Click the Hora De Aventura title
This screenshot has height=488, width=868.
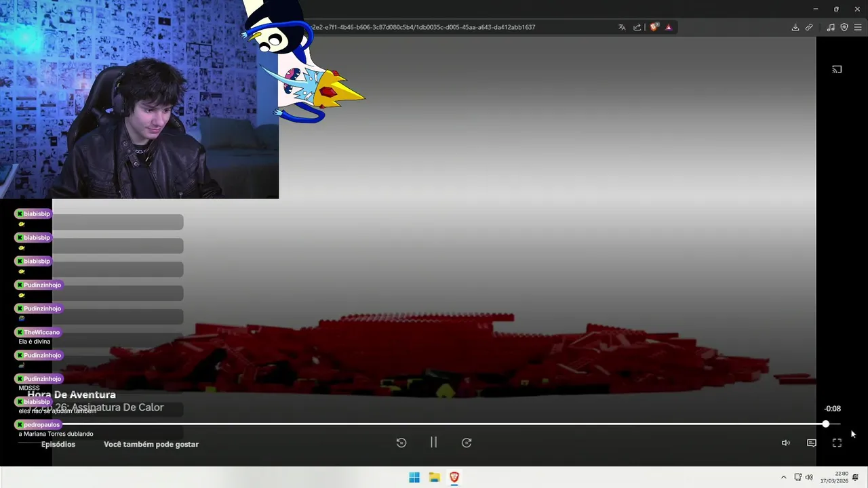coord(71,394)
